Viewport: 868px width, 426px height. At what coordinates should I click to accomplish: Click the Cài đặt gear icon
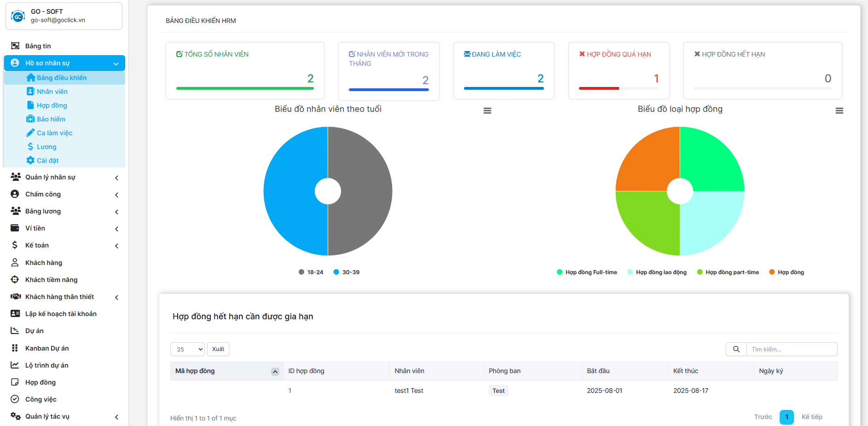(x=30, y=161)
